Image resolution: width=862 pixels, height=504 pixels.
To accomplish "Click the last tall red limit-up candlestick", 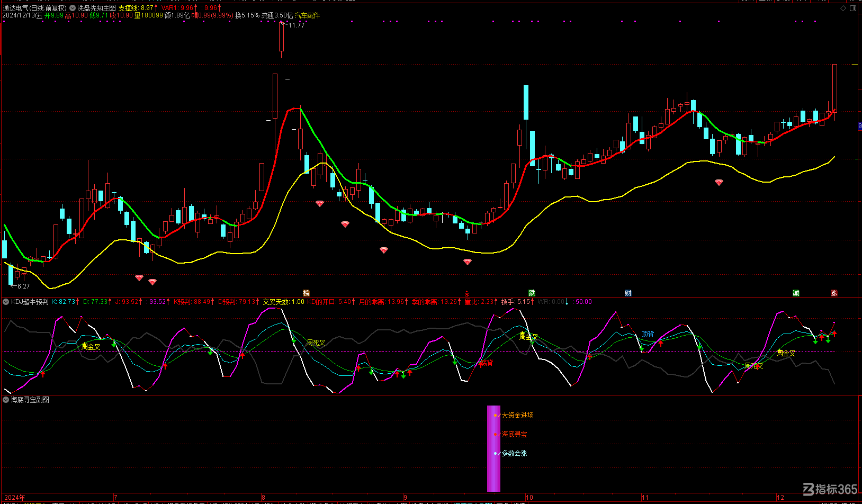I will 834,88.
